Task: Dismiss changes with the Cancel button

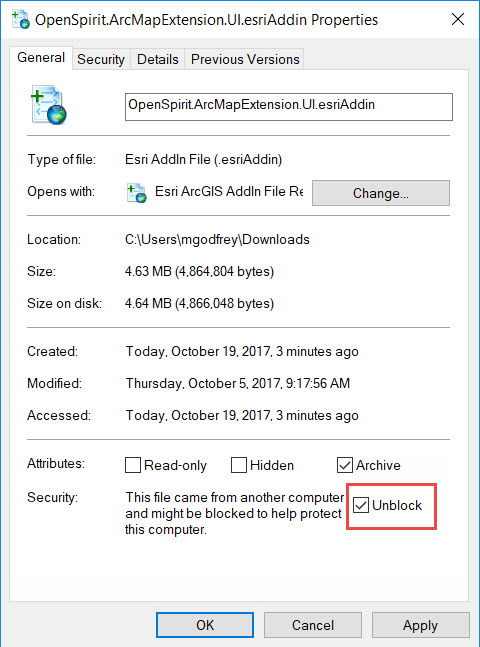Action: [312, 625]
